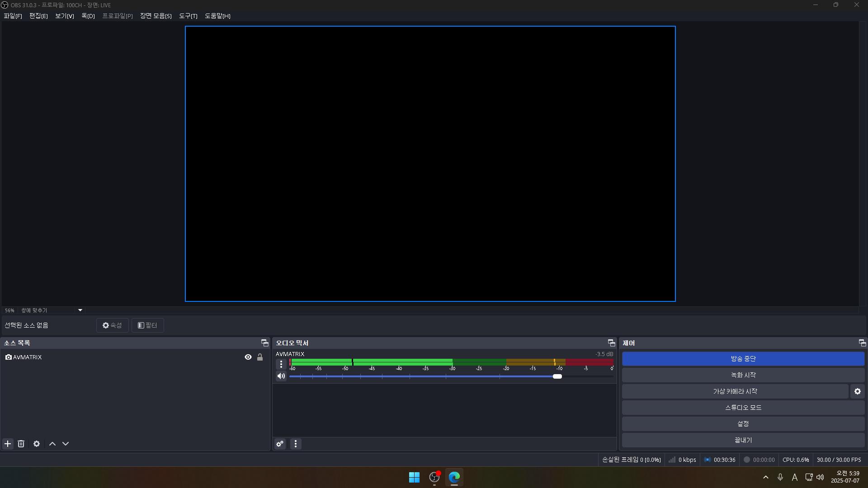868x488 pixels.
Task: Expand preview scaling dropdown
Action: (x=80, y=310)
